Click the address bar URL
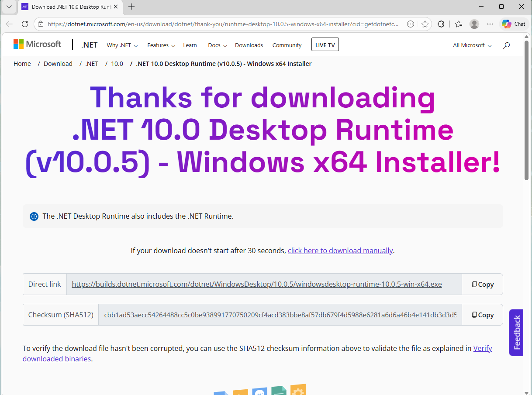 (x=223, y=24)
